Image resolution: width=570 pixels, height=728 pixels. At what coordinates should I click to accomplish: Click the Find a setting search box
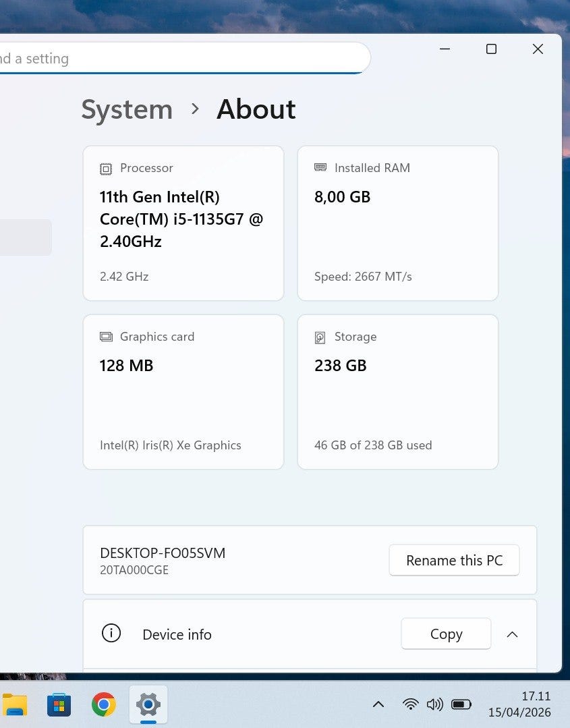point(182,59)
